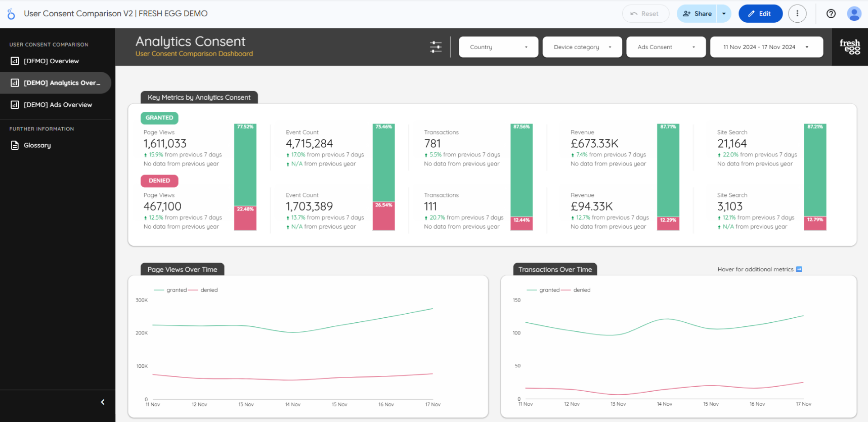The height and width of the screenshot is (422, 868).
Task: Expand the Ads Consent filter dropdown
Action: pos(666,47)
